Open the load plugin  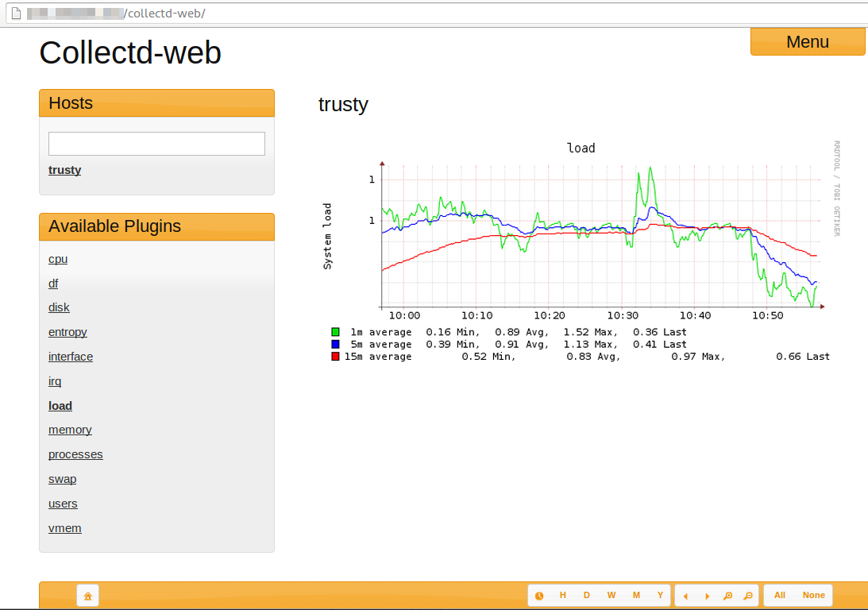(60, 406)
